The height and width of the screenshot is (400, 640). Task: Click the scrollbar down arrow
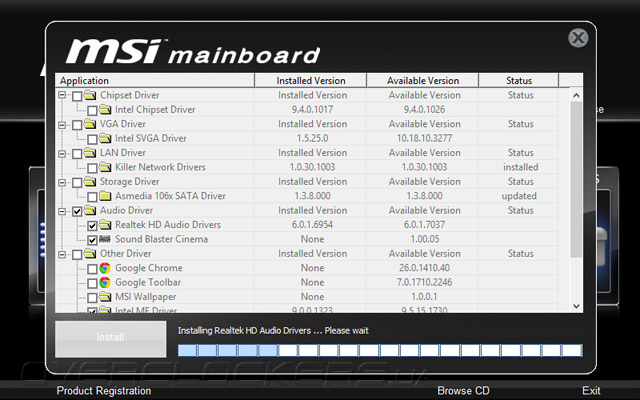[x=576, y=306]
